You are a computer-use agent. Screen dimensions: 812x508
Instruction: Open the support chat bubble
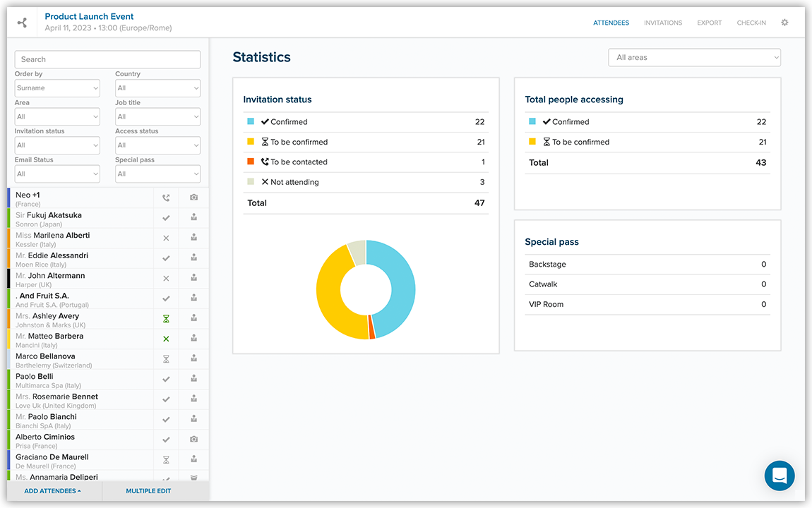(780, 476)
